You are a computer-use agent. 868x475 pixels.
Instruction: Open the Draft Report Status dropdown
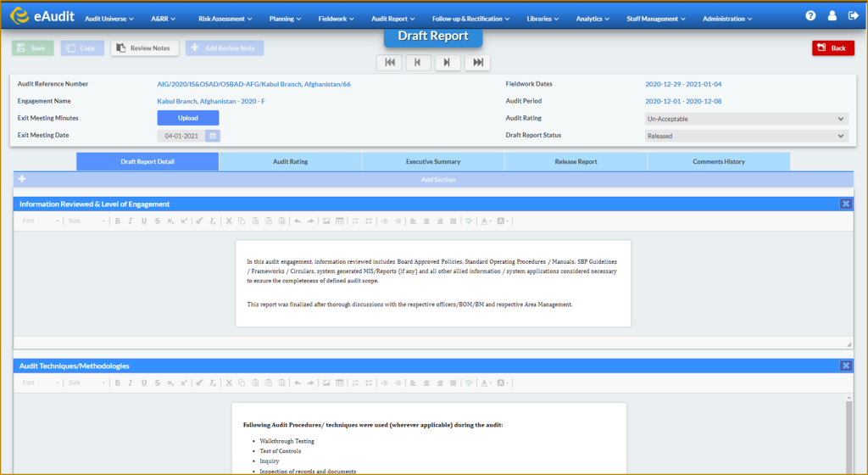746,136
